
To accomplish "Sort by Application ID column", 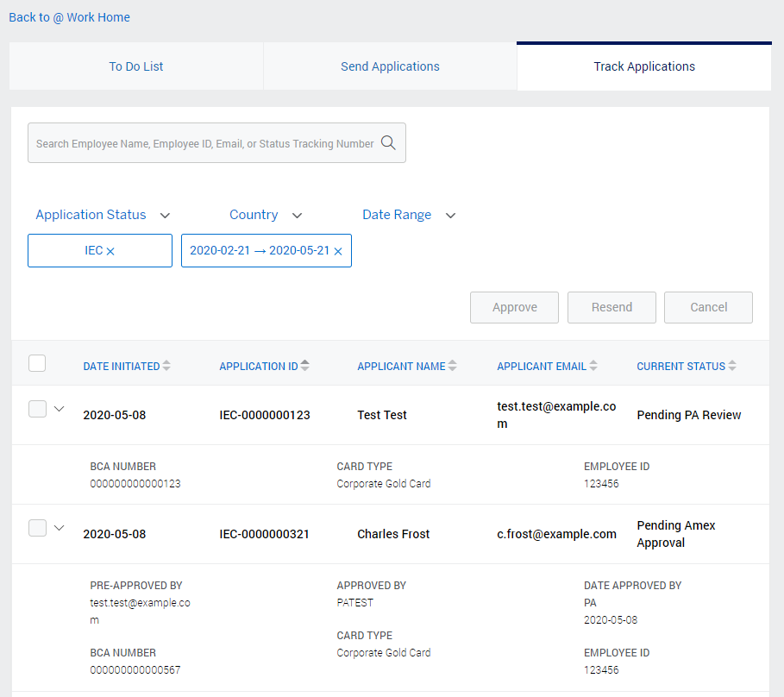I will 304,366.
